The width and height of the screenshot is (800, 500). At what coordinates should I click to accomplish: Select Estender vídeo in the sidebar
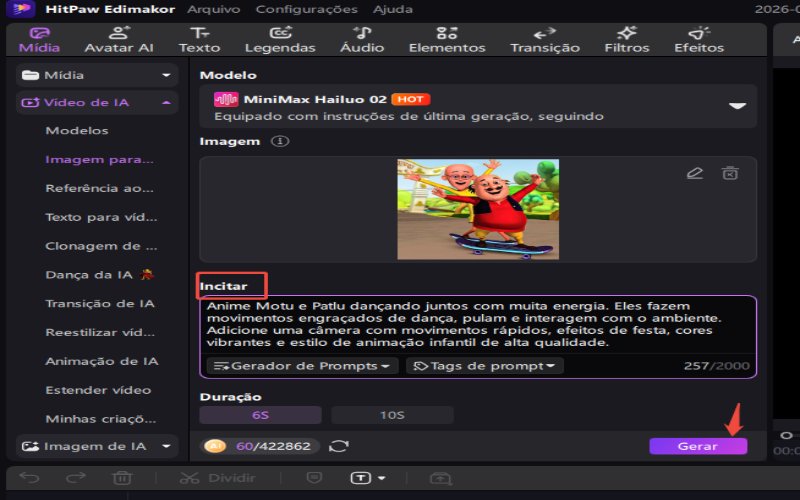pos(98,390)
